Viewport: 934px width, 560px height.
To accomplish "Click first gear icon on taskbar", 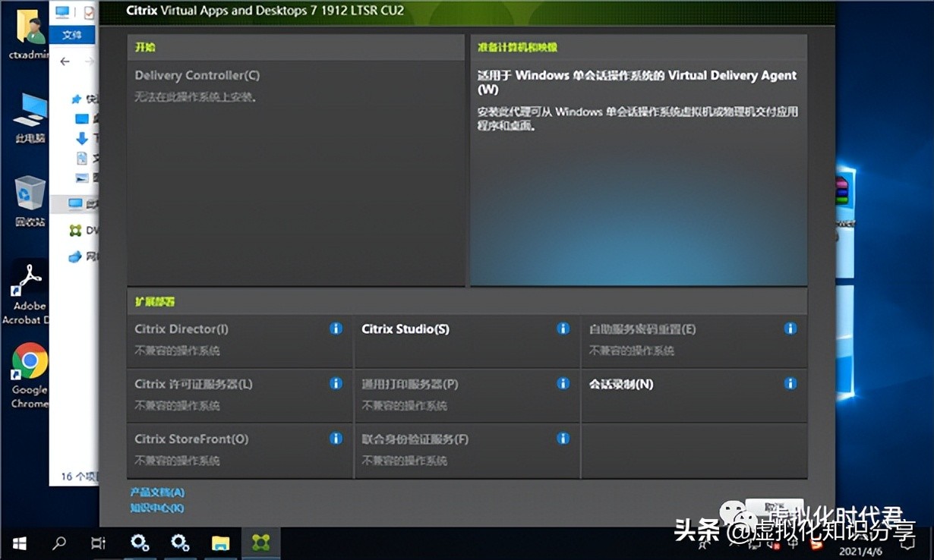I will 140,543.
